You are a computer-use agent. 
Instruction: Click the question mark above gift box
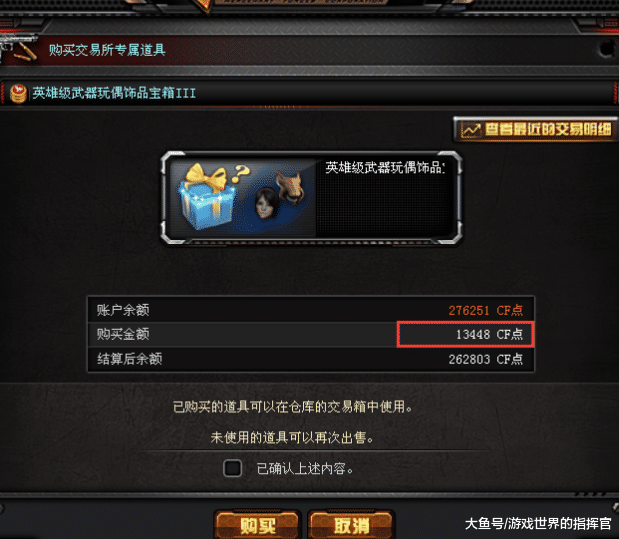point(242,173)
